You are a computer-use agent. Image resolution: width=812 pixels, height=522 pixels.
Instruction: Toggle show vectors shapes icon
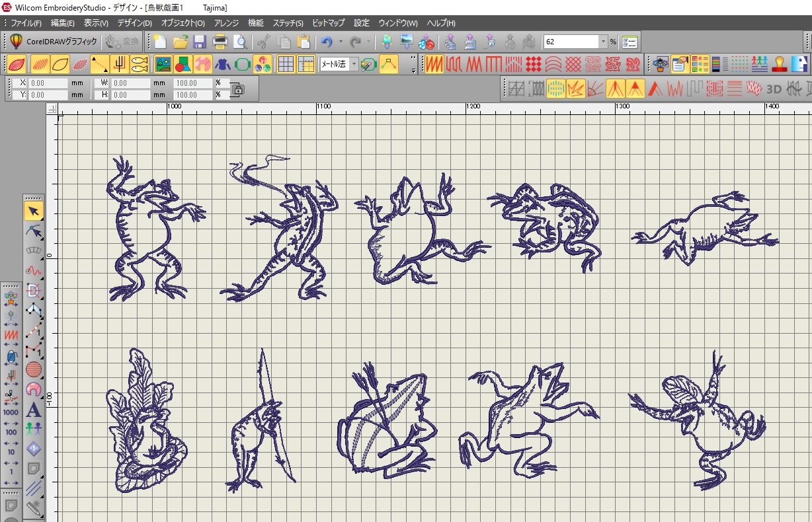point(183,64)
